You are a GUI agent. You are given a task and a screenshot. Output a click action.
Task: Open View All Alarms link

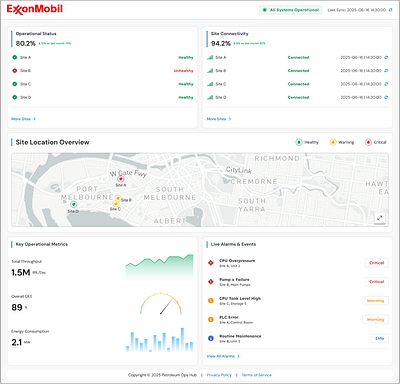coord(223,356)
